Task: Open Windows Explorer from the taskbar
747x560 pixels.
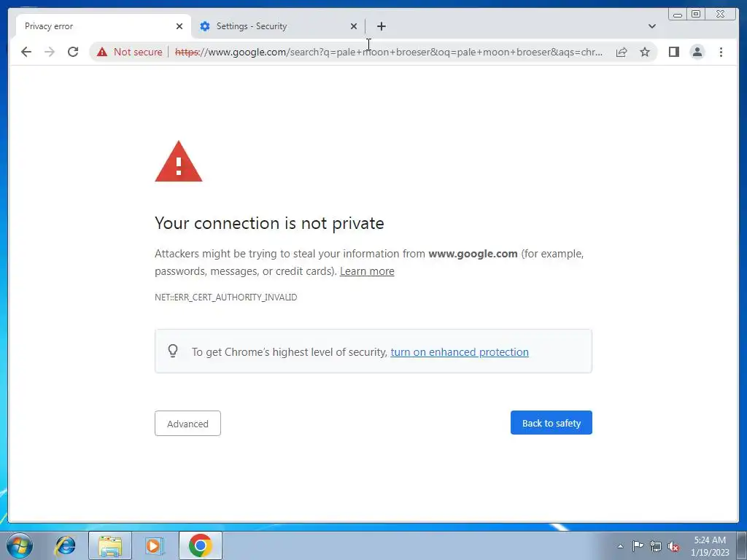Action: coord(110,545)
